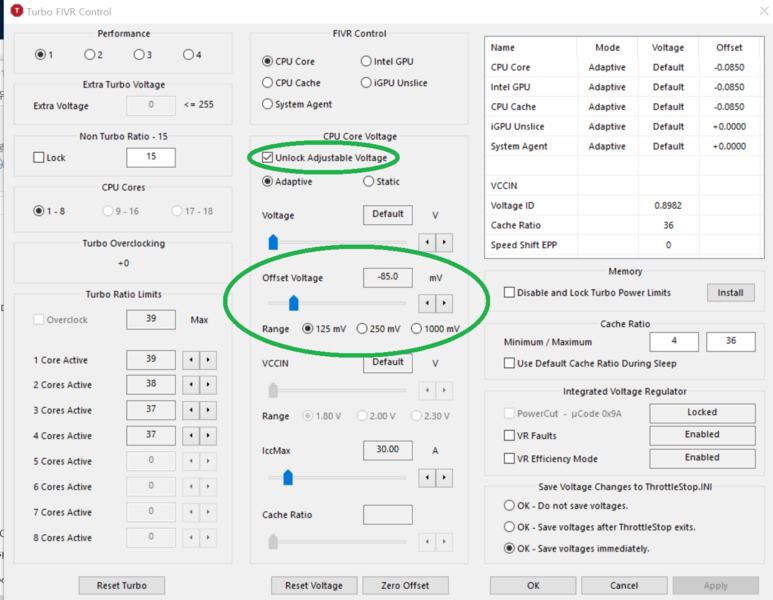Decrease Offset Voltage with left arrow
This screenshot has height=600, width=773.
click(427, 303)
